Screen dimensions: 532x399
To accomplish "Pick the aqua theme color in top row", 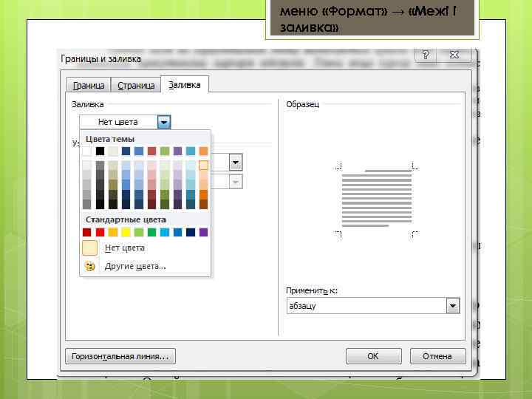I will tap(191, 151).
